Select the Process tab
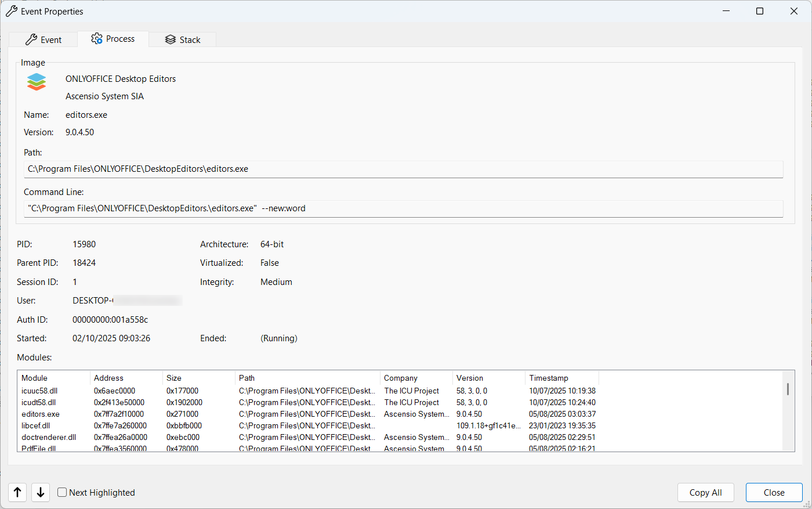 [x=113, y=39]
